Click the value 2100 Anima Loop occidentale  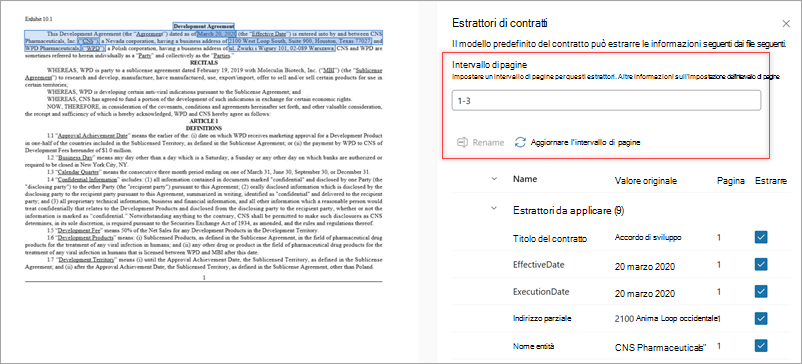(666, 319)
